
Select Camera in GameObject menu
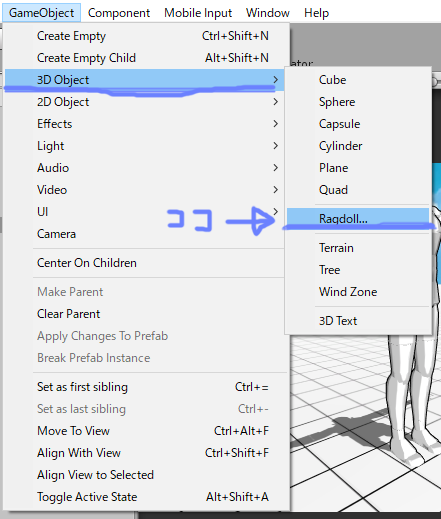[x=144, y=234]
